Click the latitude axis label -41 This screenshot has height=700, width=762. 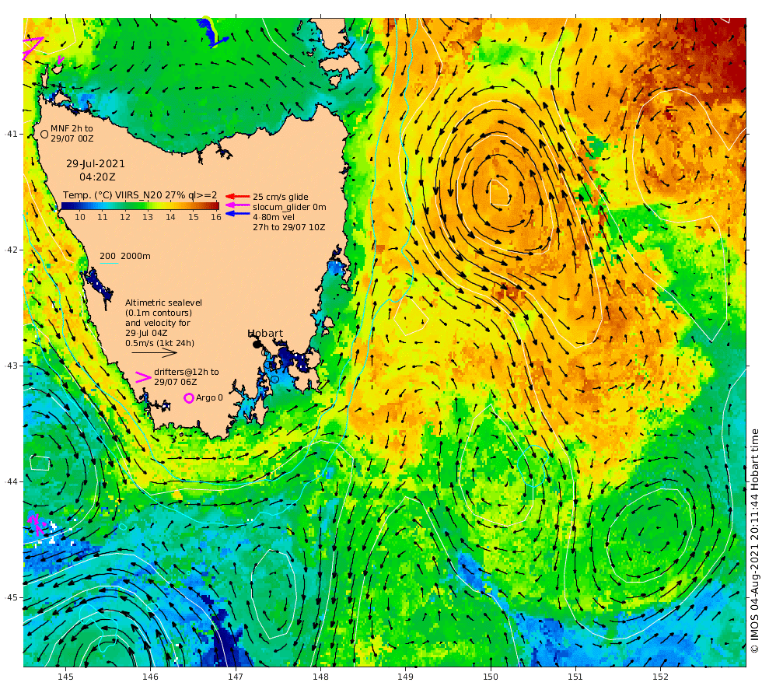[11, 134]
